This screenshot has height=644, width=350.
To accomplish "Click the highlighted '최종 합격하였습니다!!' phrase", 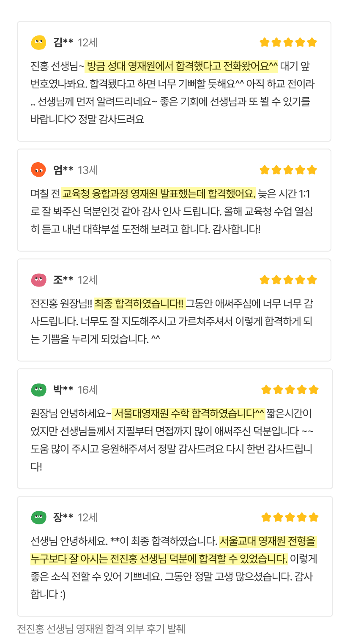I will 139,303.
